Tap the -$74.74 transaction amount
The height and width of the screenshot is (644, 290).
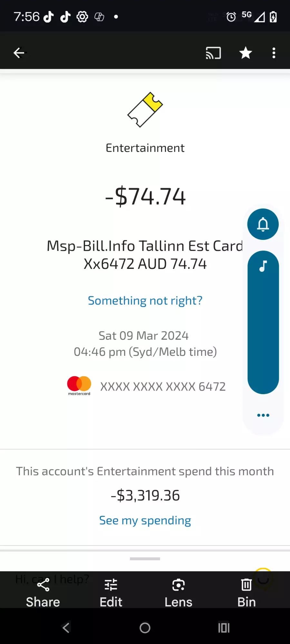145,196
